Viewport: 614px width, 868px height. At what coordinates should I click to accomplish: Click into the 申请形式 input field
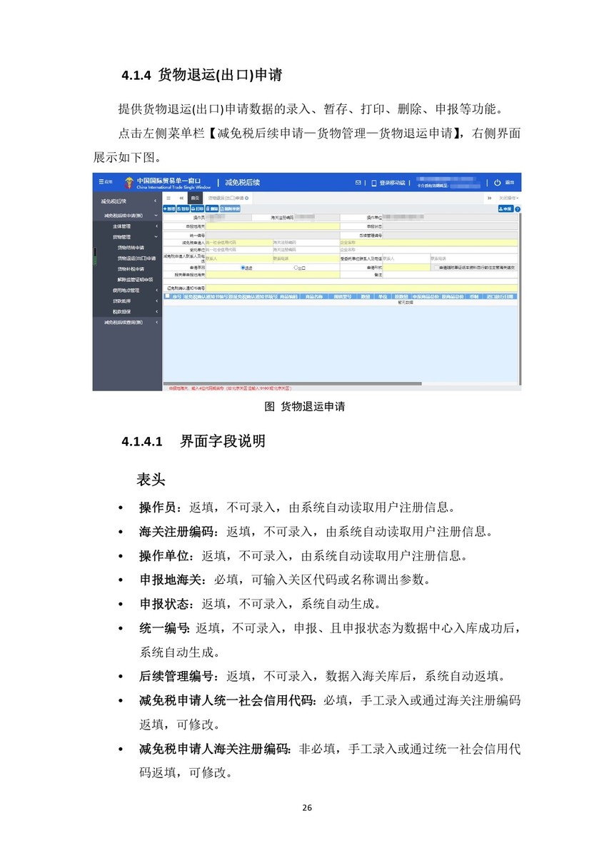click(406, 267)
